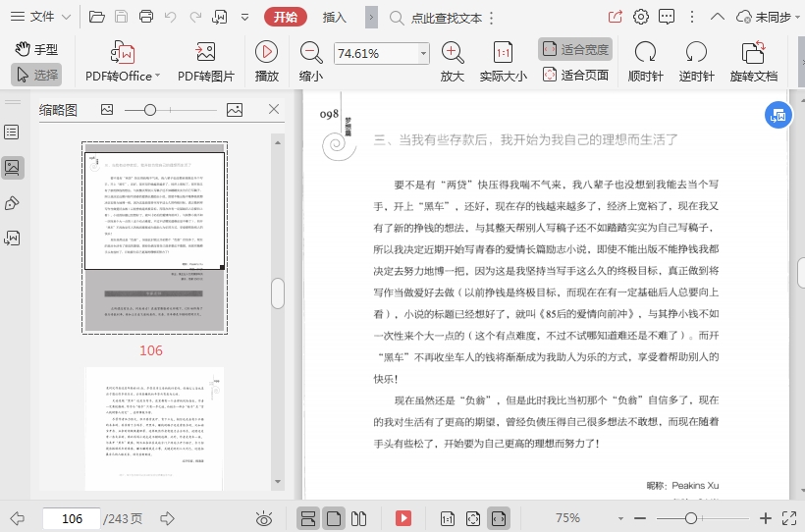Rotate the page with 顺时针
Viewport: 805px width, 532px height.
tap(645, 52)
